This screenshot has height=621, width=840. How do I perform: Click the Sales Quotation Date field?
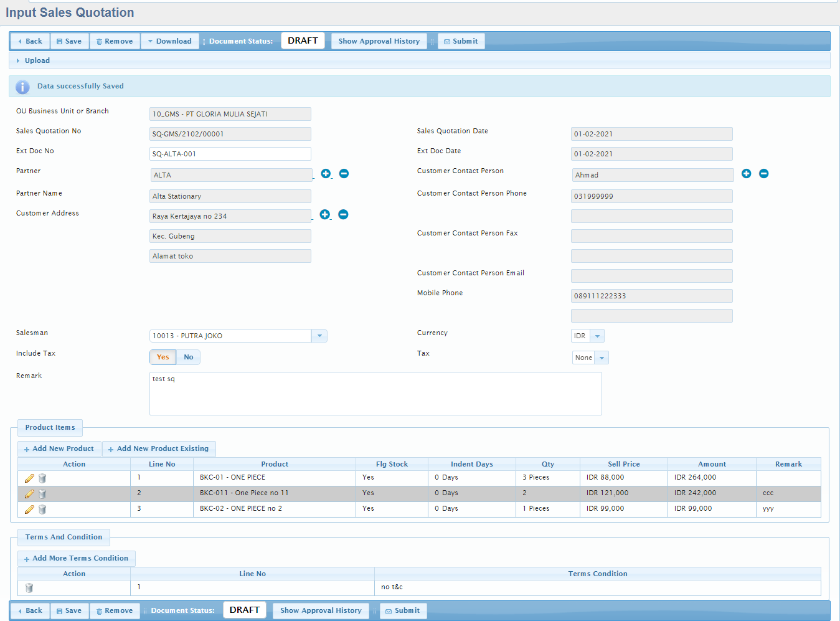click(652, 134)
